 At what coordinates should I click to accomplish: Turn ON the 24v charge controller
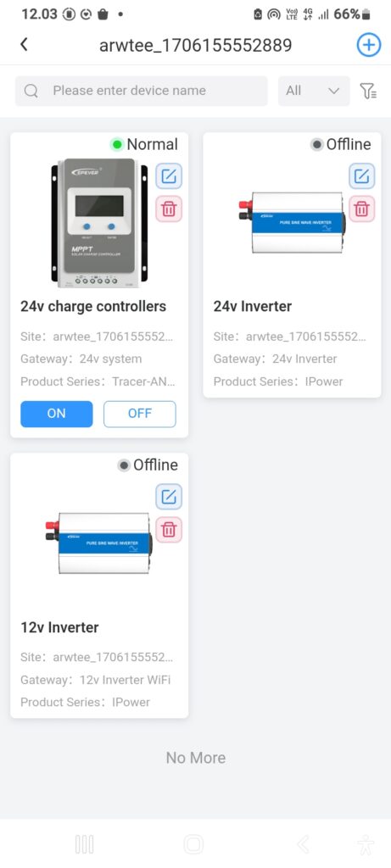click(x=57, y=414)
